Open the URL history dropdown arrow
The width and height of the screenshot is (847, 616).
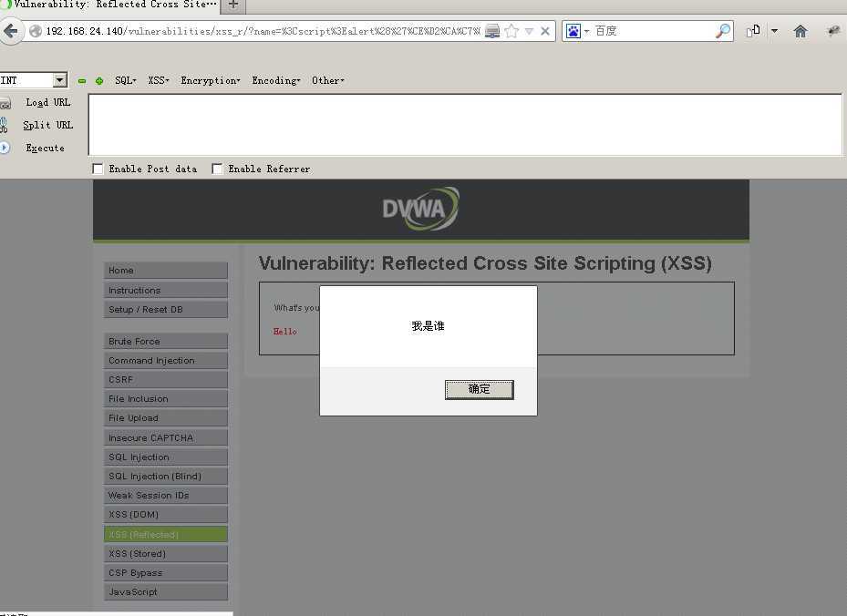point(530,31)
